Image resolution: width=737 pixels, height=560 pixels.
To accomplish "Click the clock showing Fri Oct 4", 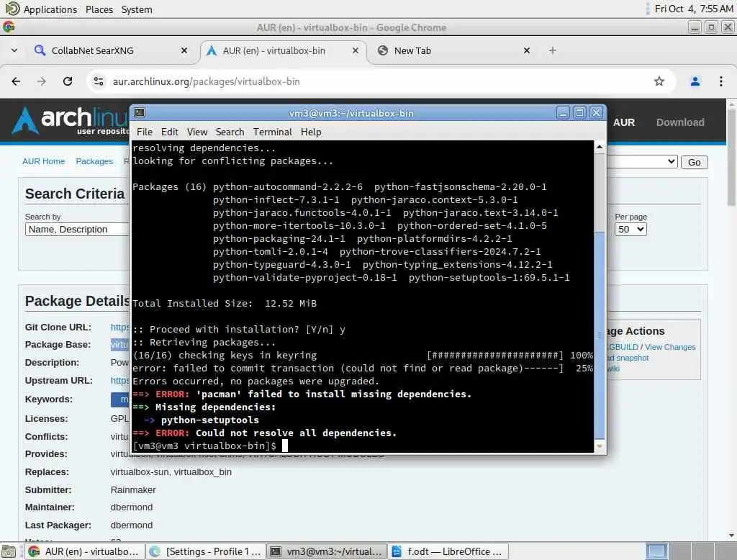I will 693,9.
